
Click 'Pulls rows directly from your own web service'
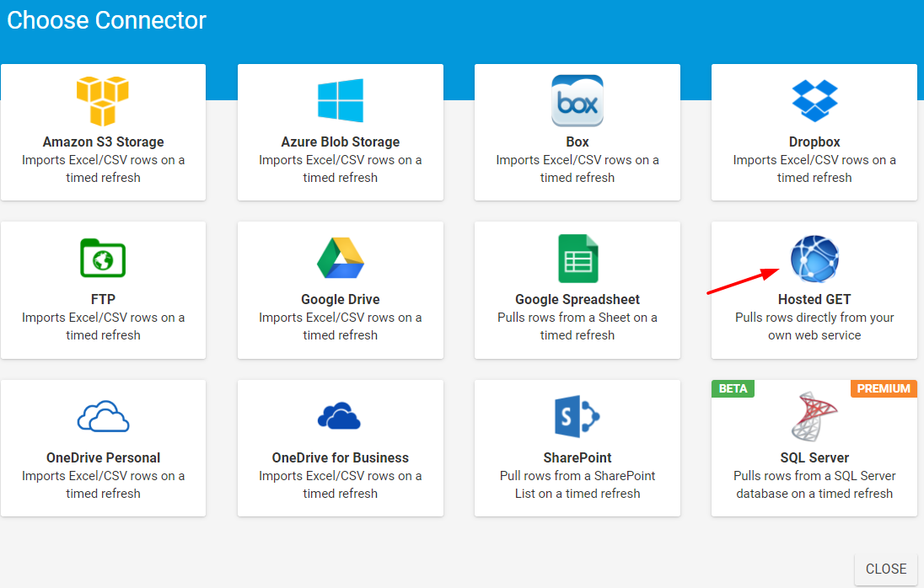click(814, 326)
